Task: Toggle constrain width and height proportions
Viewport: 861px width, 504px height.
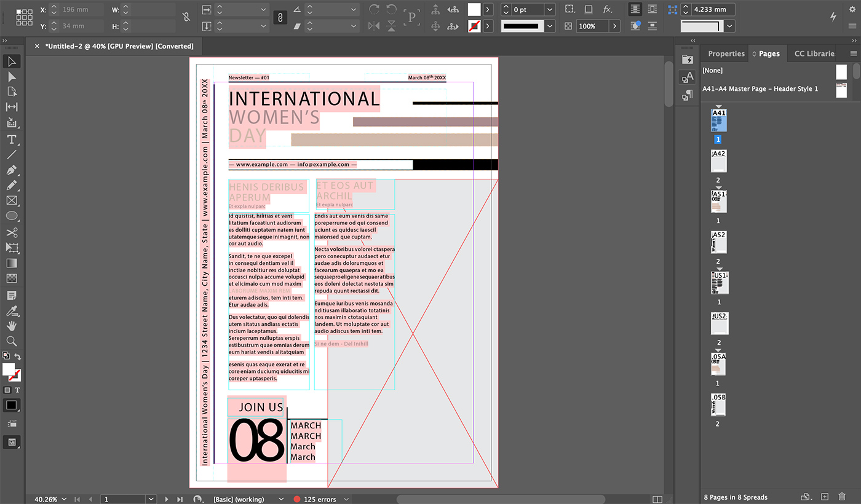Action: pos(186,18)
